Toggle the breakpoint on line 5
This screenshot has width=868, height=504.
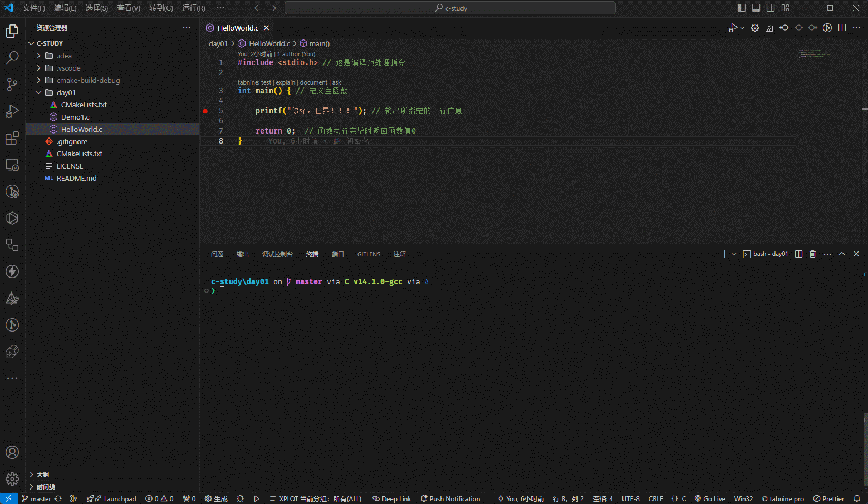click(205, 111)
